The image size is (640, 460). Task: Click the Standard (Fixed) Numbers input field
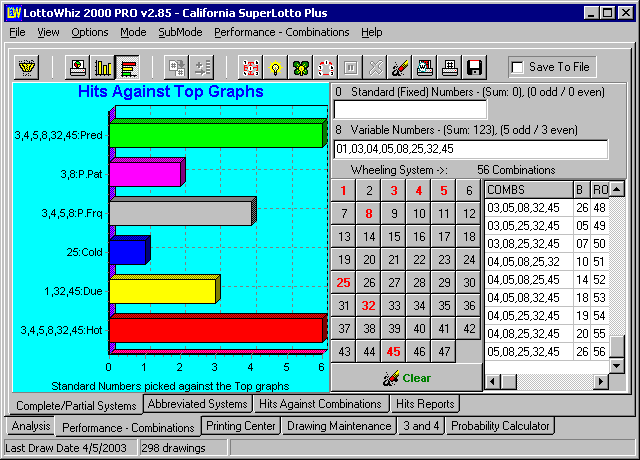pyautogui.click(x=410, y=110)
